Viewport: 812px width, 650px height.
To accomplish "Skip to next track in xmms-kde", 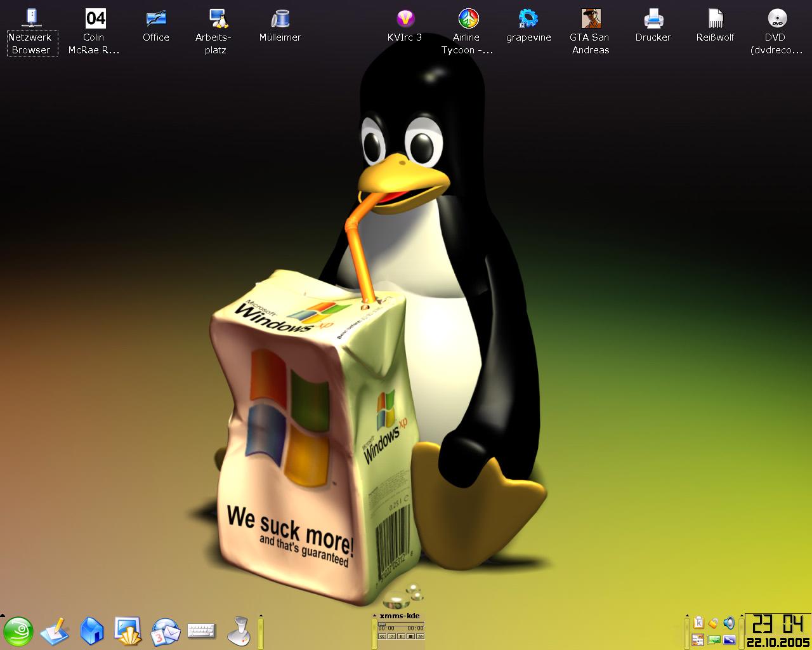I will (x=420, y=636).
